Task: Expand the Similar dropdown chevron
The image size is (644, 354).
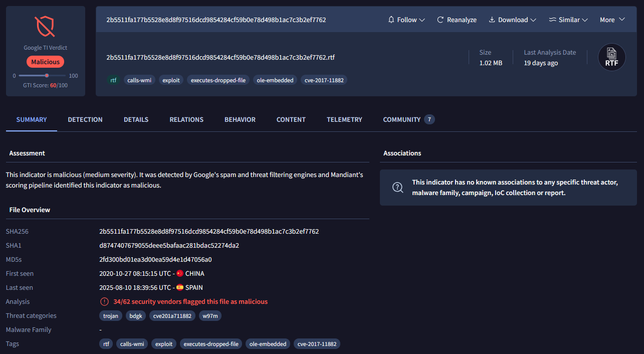Action: 584,20
